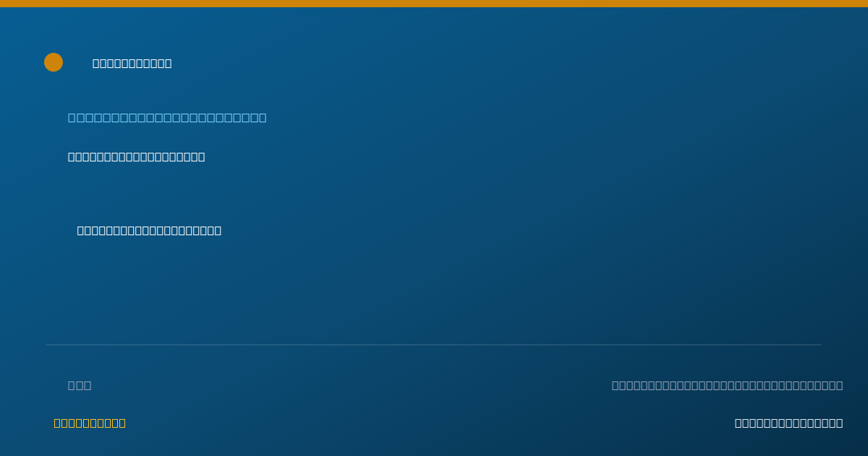Click the white subtitle line under blue headline

click(x=137, y=156)
